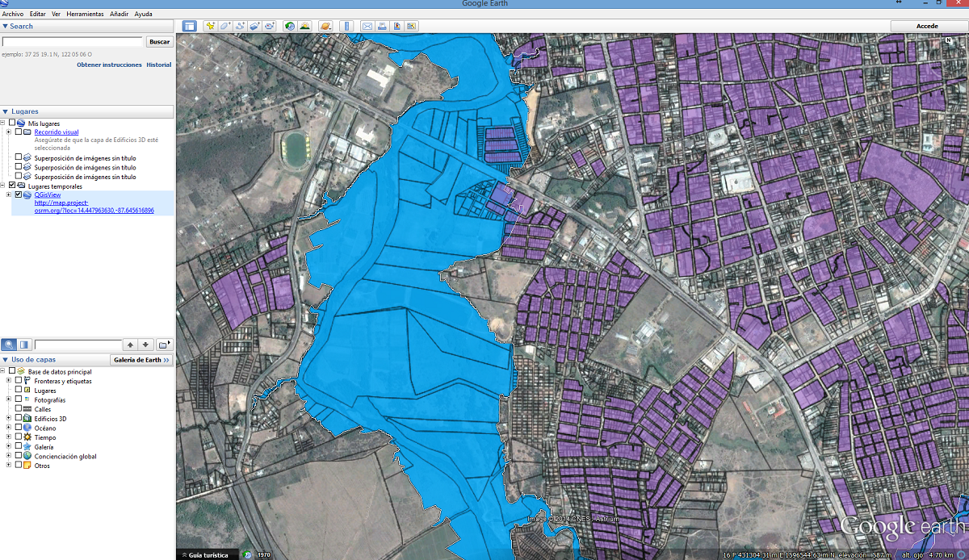Open the add folder button menu

(x=164, y=345)
